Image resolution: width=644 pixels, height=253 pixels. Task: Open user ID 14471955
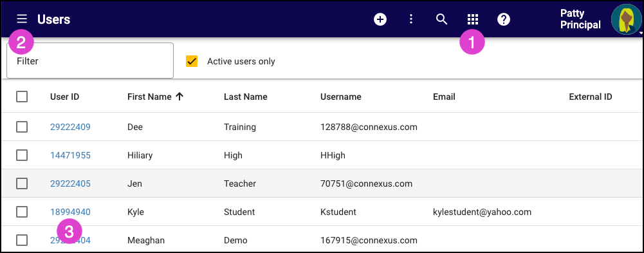[x=70, y=155]
